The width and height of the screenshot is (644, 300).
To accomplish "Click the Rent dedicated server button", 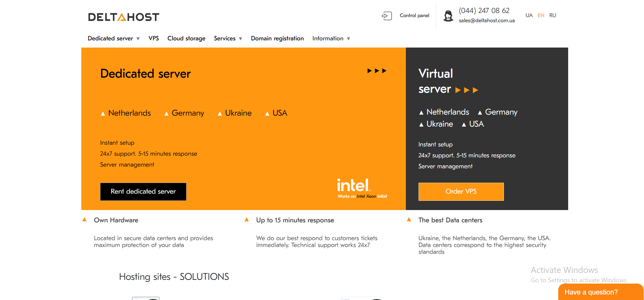I will click(x=143, y=192).
